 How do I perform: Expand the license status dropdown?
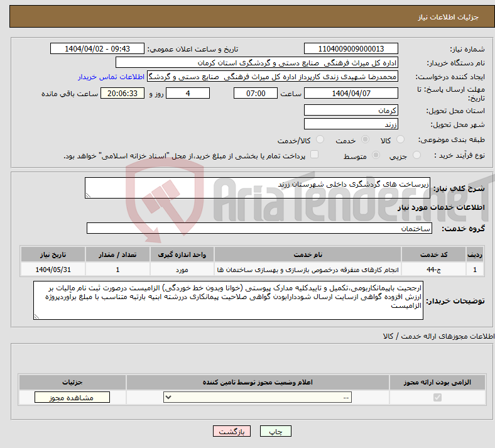coord(258,398)
